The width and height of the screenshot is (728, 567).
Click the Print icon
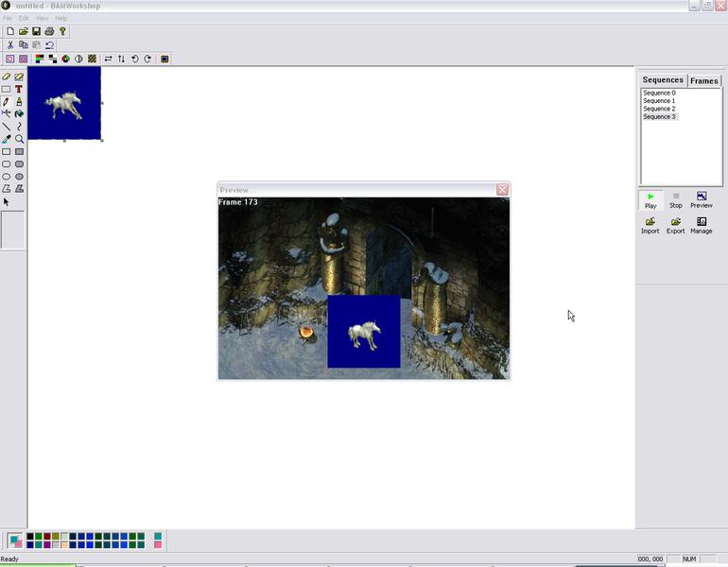coord(49,31)
